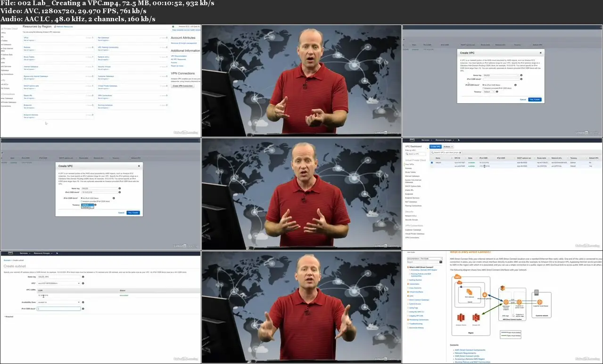Click info icon beside the closed Tenancy Default dropdown
Screen dimensions: 603x364
[x=498, y=92]
